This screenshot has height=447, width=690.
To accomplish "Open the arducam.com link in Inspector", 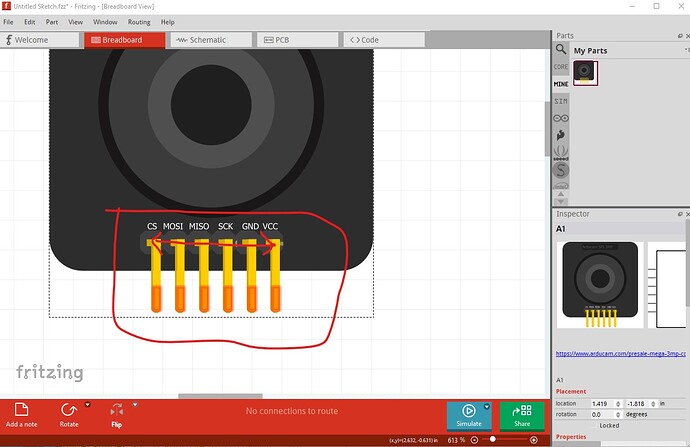I will 620,353.
